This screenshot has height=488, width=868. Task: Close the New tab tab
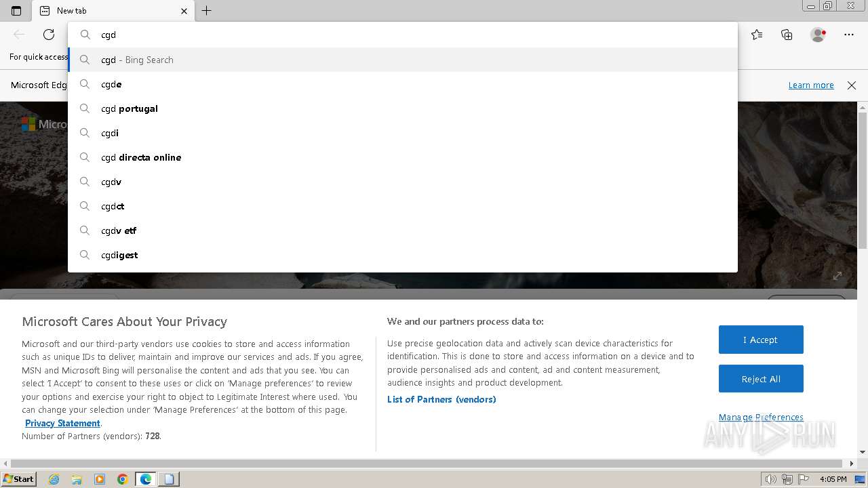(184, 11)
